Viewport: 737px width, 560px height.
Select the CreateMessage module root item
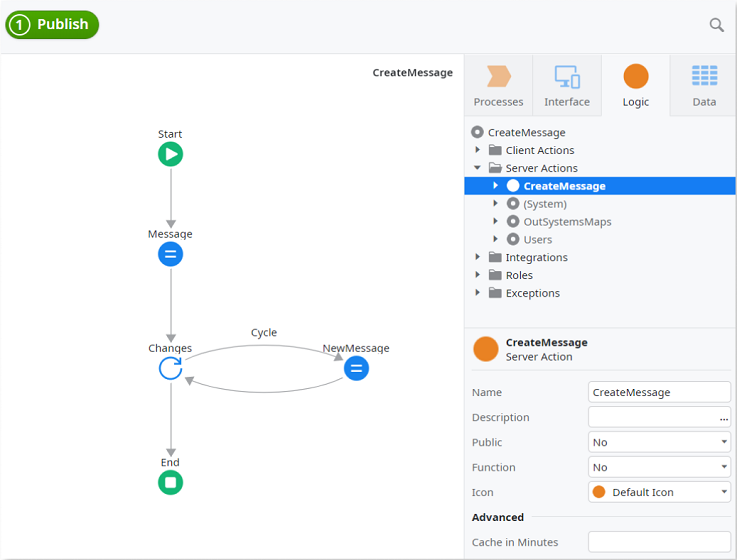click(526, 133)
